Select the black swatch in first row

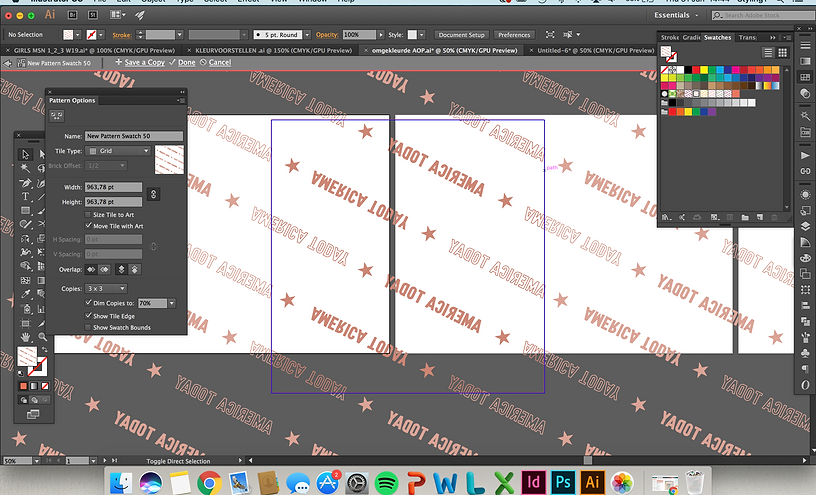click(688, 70)
